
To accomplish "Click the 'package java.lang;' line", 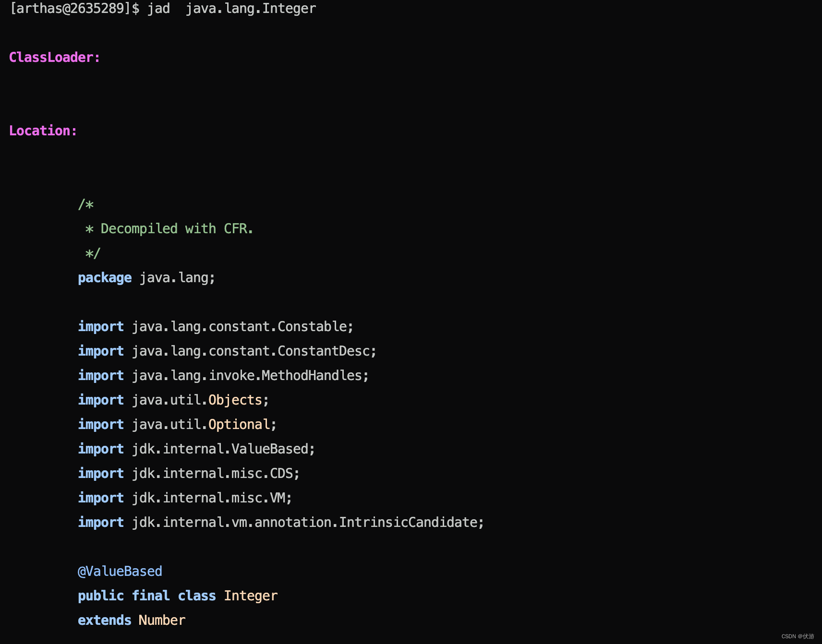I will [146, 277].
